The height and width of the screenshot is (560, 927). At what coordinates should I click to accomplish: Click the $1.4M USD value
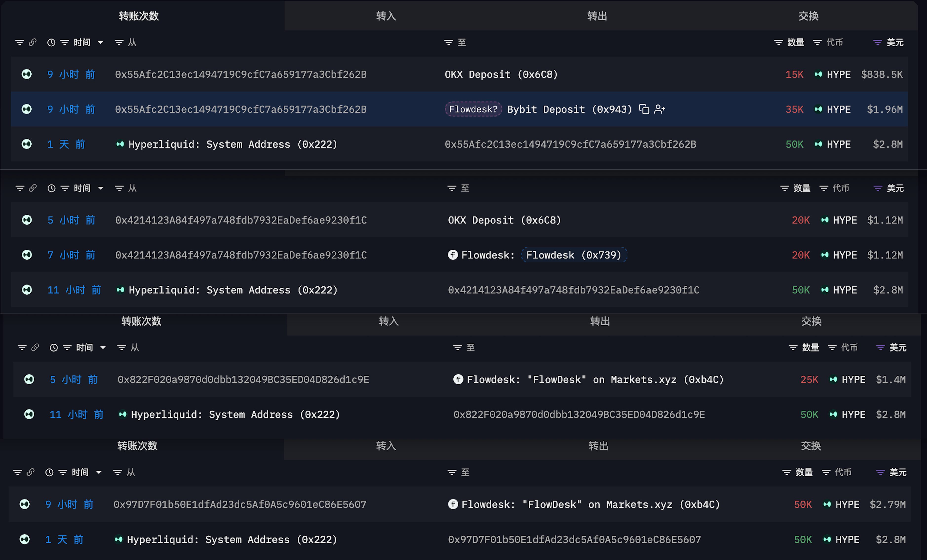890,379
